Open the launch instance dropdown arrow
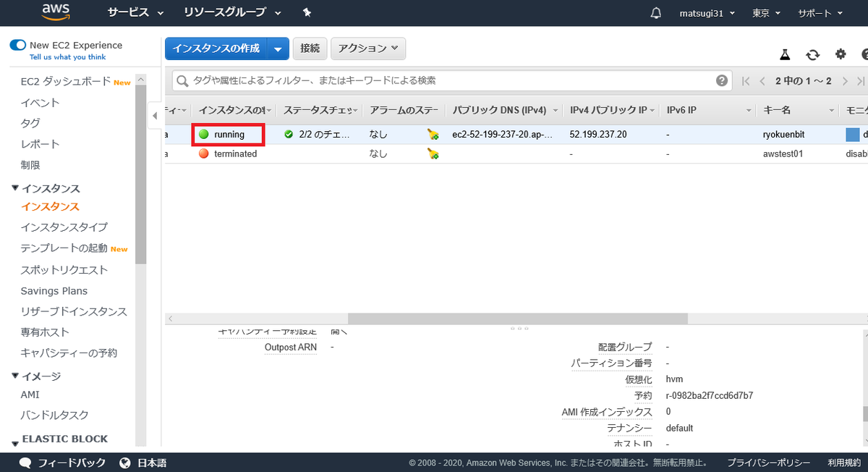This screenshot has width=868, height=472. [278, 49]
